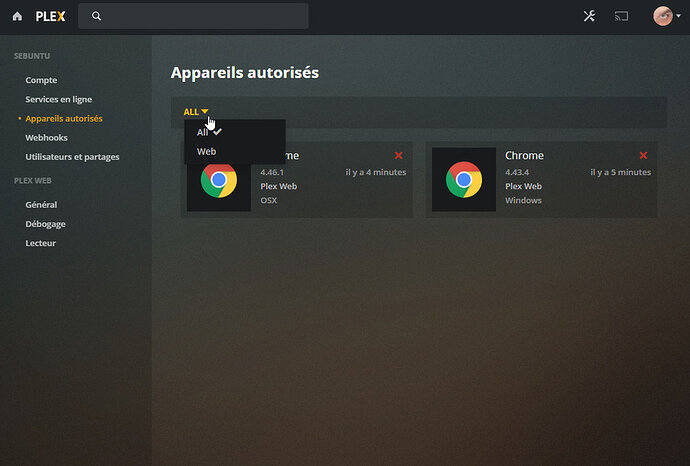Open Webhooks section
The width and height of the screenshot is (690, 466).
click(x=46, y=138)
